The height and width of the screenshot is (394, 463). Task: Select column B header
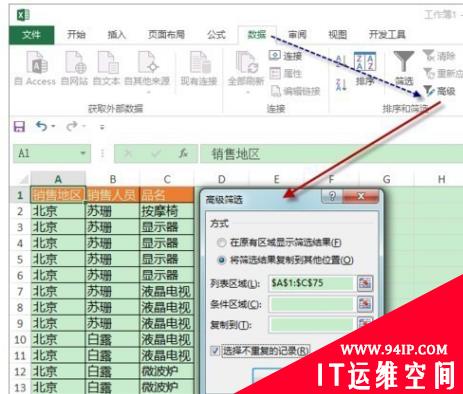coord(113,179)
